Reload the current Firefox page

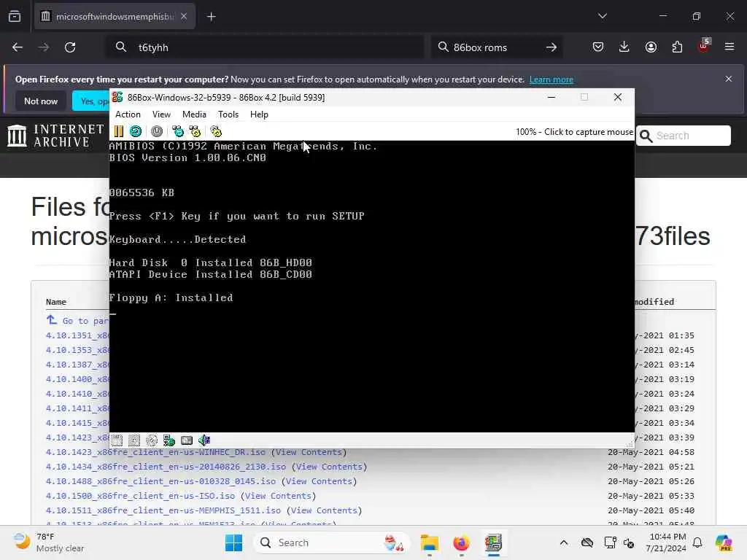click(x=70, y=47)
